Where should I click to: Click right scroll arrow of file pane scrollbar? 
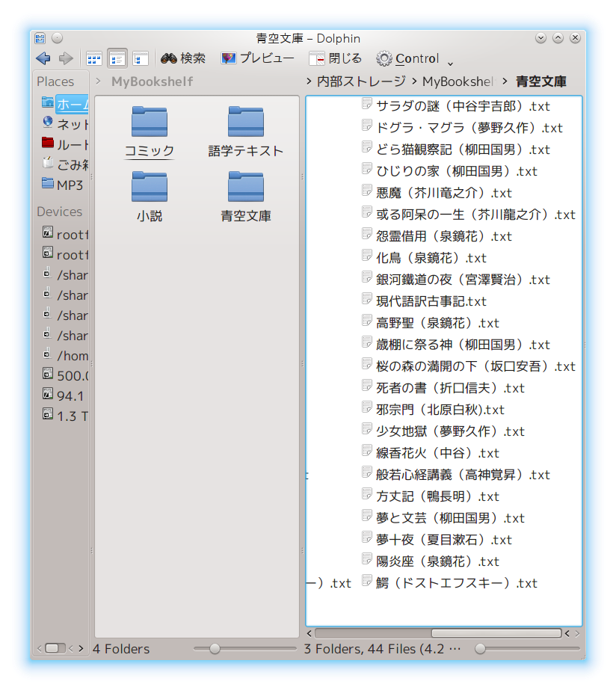coord(577,634)
